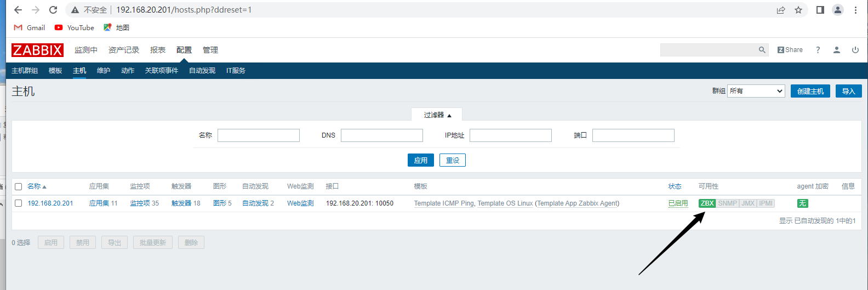Sort hosts by 名称 column

pyautogui.click(x=36, y=186)
